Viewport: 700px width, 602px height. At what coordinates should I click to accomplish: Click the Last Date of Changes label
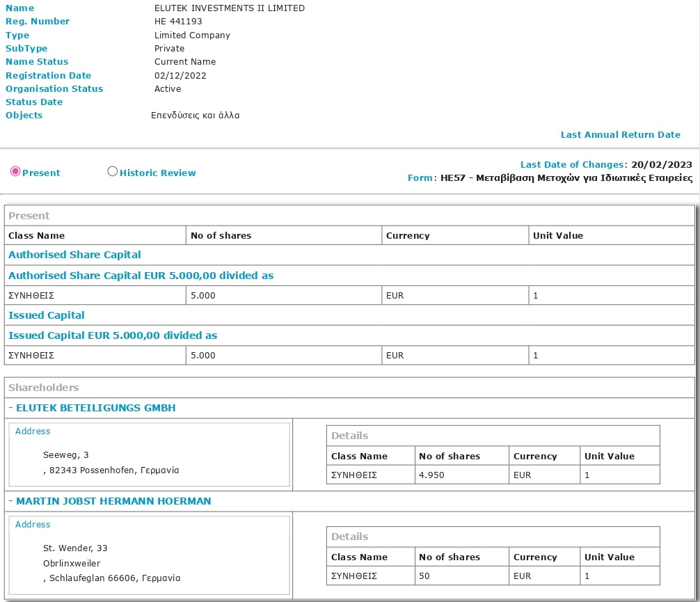572,165
